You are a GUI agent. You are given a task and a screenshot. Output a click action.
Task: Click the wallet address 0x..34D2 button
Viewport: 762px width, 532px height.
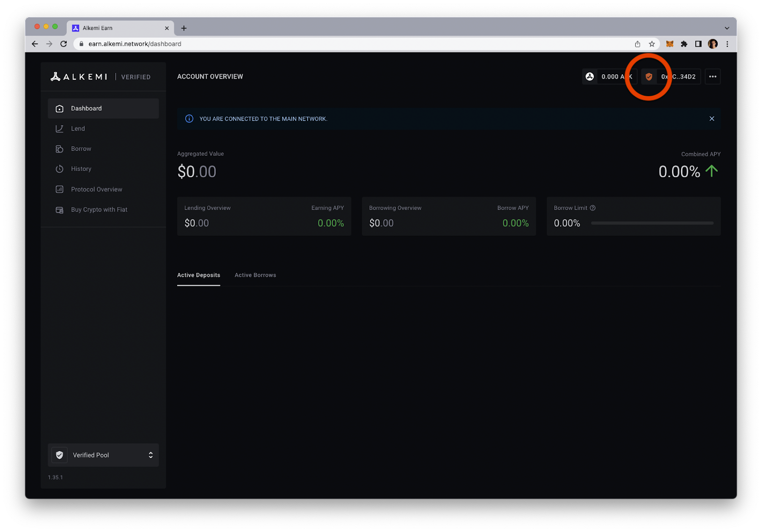678,77
